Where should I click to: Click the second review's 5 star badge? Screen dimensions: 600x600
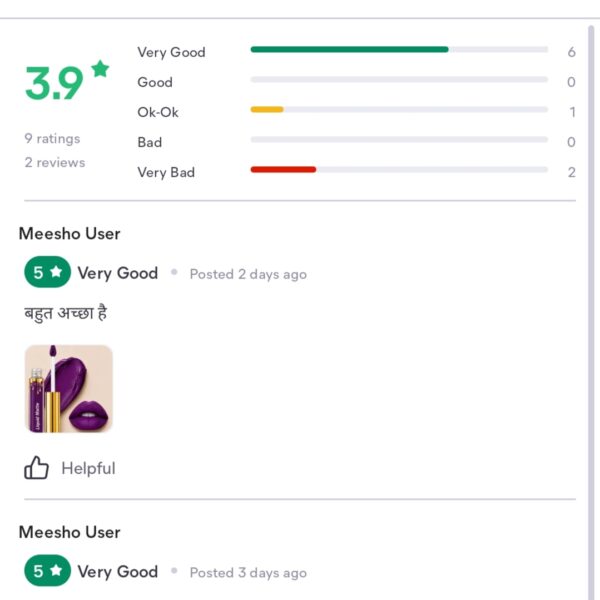click(x=47, y=571)
